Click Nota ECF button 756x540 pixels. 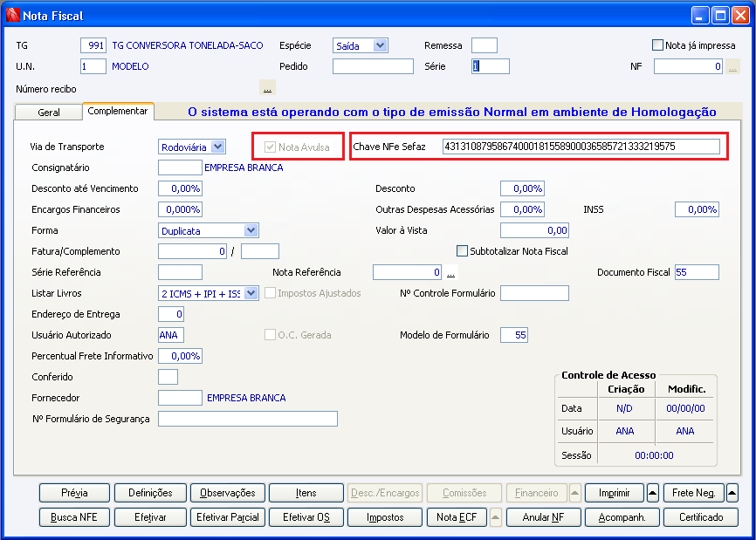[x=457, y=517]
